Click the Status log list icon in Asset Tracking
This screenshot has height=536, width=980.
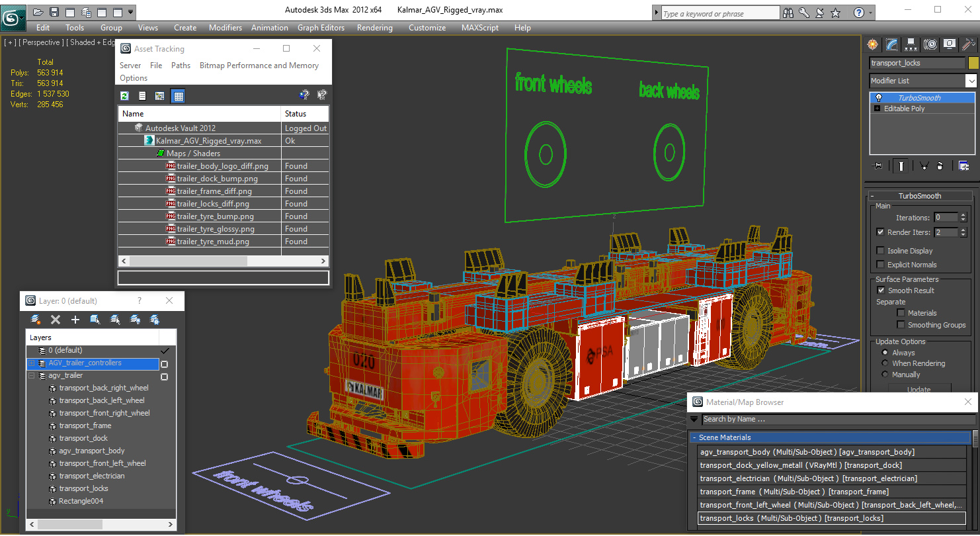[142, 96]
